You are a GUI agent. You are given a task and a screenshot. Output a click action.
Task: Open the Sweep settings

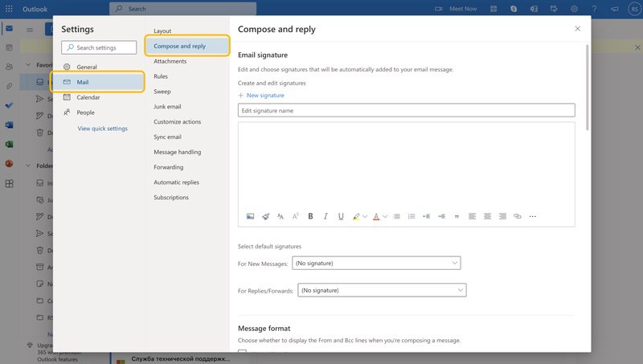pyautogui.click(x=162, y=92)
